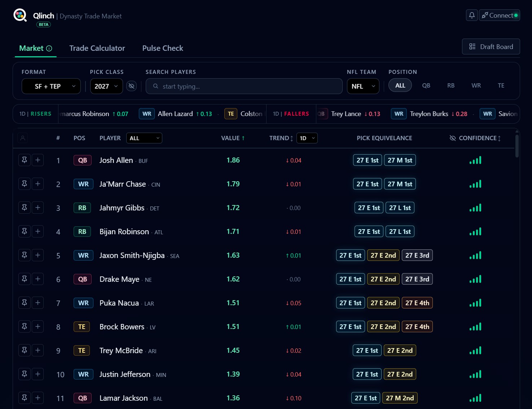Toggle pick visibility eye icon
The height and width of the screenshot is (409, 532).
(132, 86)
